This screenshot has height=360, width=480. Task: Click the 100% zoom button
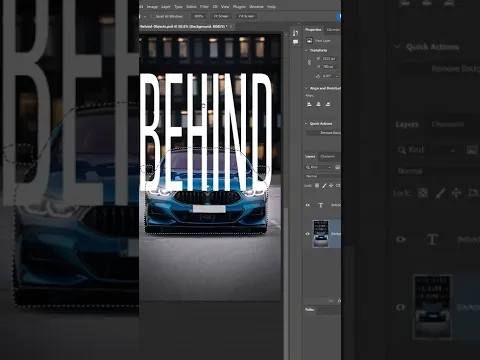coord(199,16)
